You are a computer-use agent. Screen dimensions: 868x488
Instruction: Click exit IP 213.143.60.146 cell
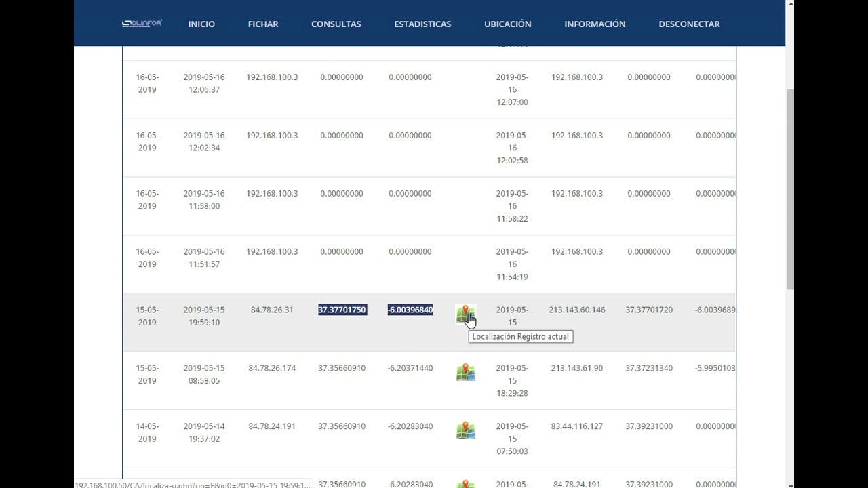(577, 310)
